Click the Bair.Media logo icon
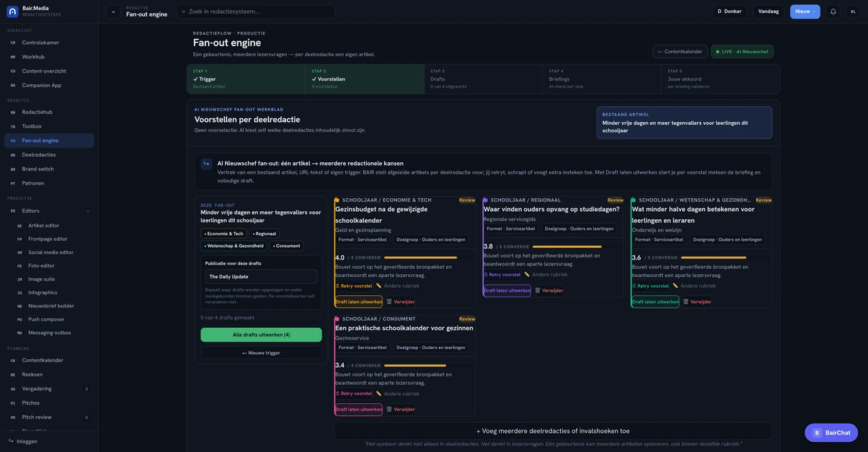This screenshot has width=868, height=452. click(x=12, y=12)
